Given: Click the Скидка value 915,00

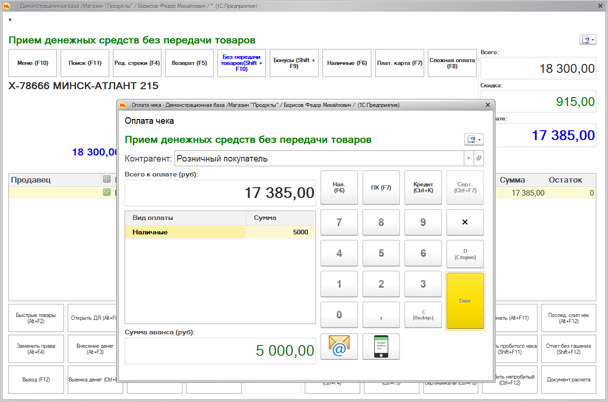Looking at the screenshot, I should point(538,102).
